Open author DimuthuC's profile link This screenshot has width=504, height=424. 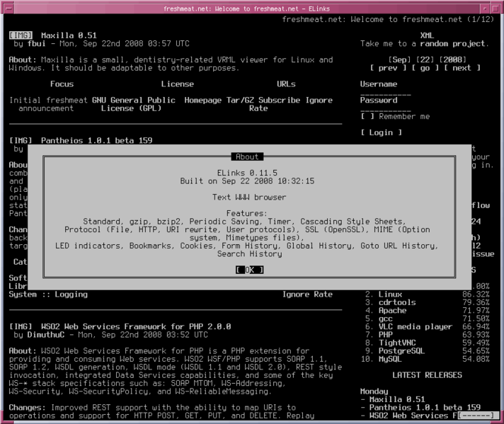click(x=45, y=335)
